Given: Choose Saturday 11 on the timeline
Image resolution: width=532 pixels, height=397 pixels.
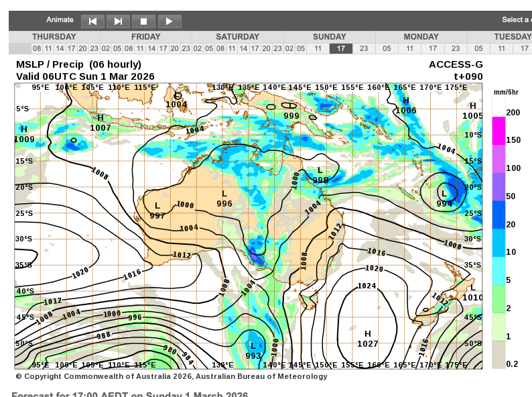Looking at the screenshot, I should [x=232, y=48].
